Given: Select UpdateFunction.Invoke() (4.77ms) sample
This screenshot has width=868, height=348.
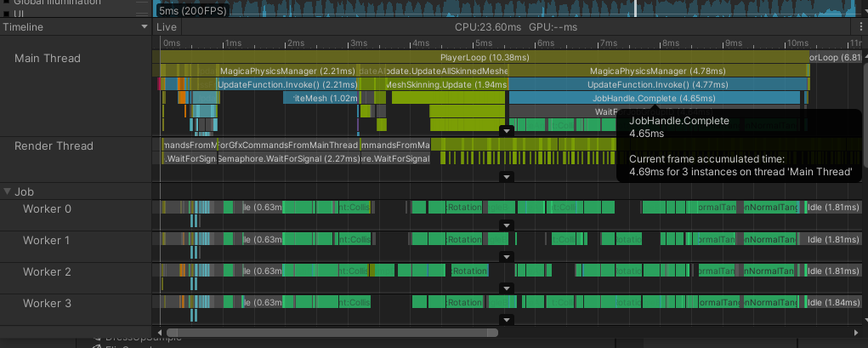Looking at the screenshot, I should tap(658, 85).
